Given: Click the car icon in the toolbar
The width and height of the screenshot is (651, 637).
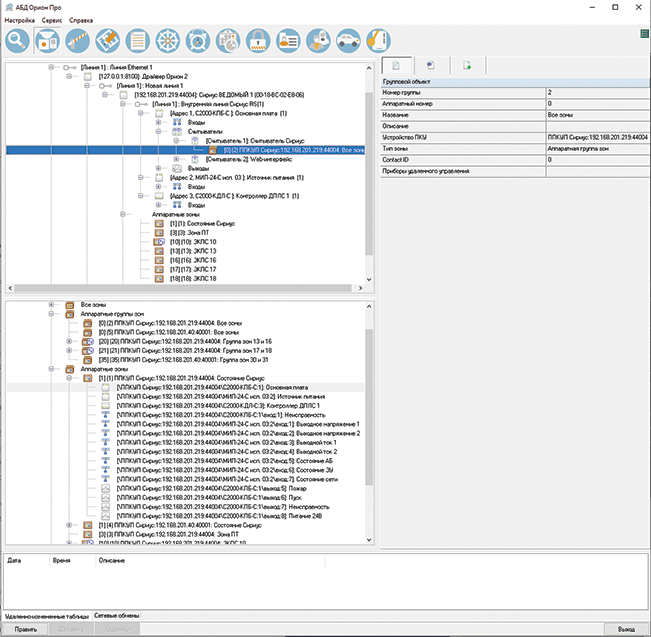Looking at the screenshot, I should (x=348, y=40).
